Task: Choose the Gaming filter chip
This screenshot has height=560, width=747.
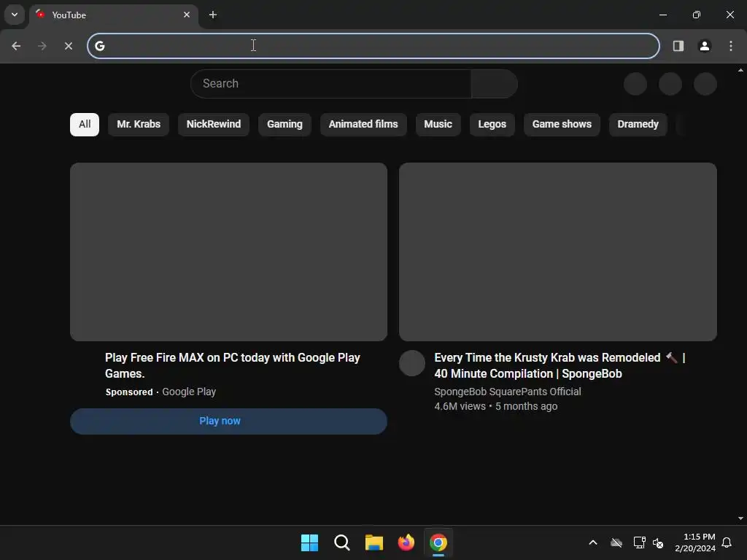Action: pos(285,124)
